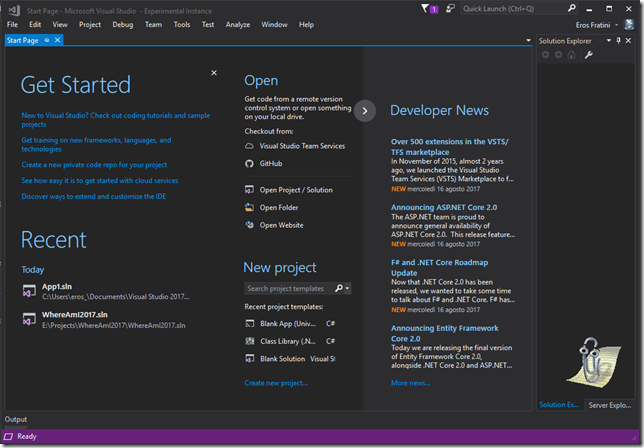The image size is (644, 448).
Task: Open the notifications flag icon
Action: (426, 8)
